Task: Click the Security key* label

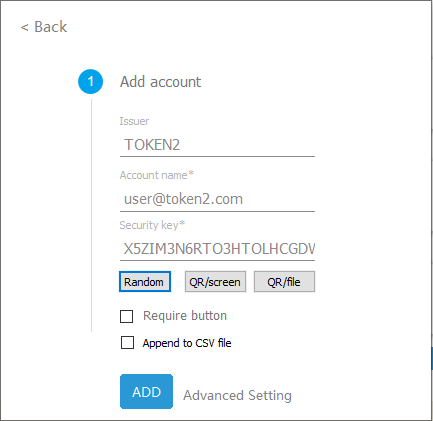Action: [152, 225]
